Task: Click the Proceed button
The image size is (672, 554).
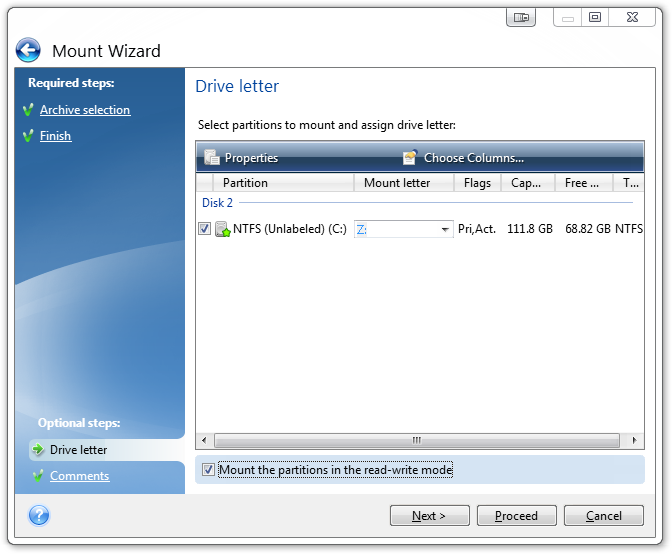Action: 516,515
